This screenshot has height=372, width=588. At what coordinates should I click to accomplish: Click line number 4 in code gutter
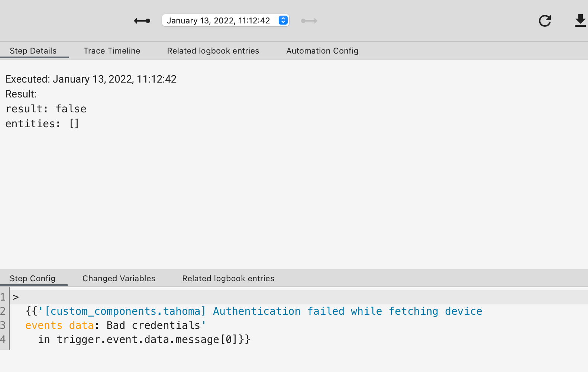pyautogui.click(x=3, y=339)
